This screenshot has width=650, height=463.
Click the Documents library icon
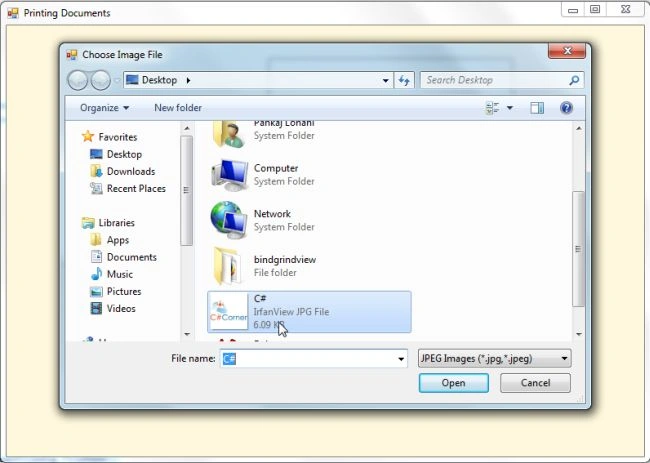click(x=96, y=257)
